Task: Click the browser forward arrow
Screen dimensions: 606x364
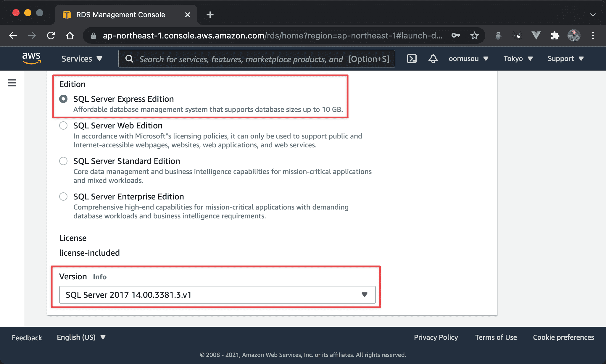Action: click(32, 36)
